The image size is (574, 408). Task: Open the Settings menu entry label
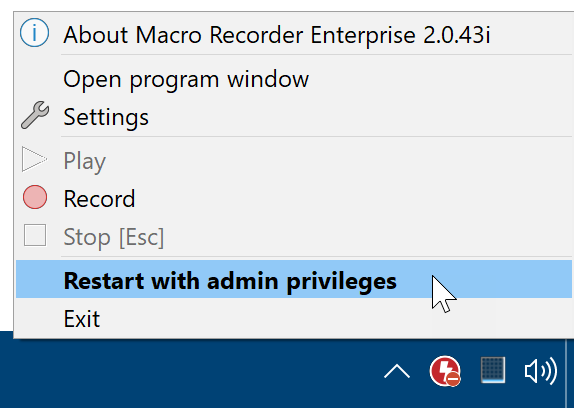106,117
